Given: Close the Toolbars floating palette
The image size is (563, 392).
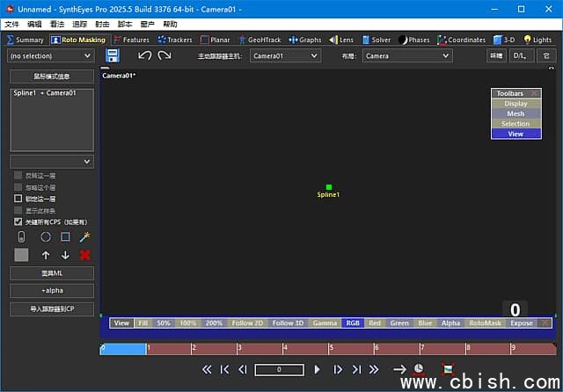Looking at the screenshot, I should pos(535,94).
